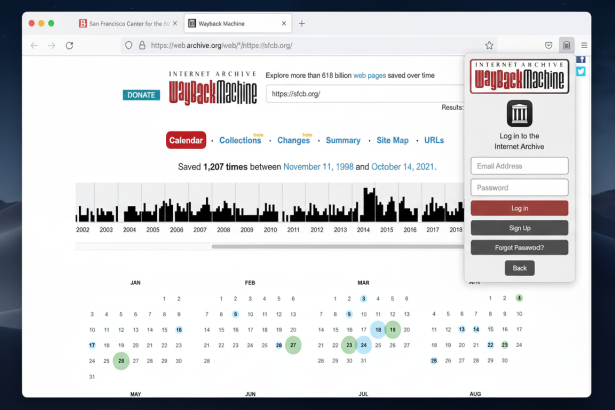Click the horizontal scrollbar under the timeline

tap(300, 246)
